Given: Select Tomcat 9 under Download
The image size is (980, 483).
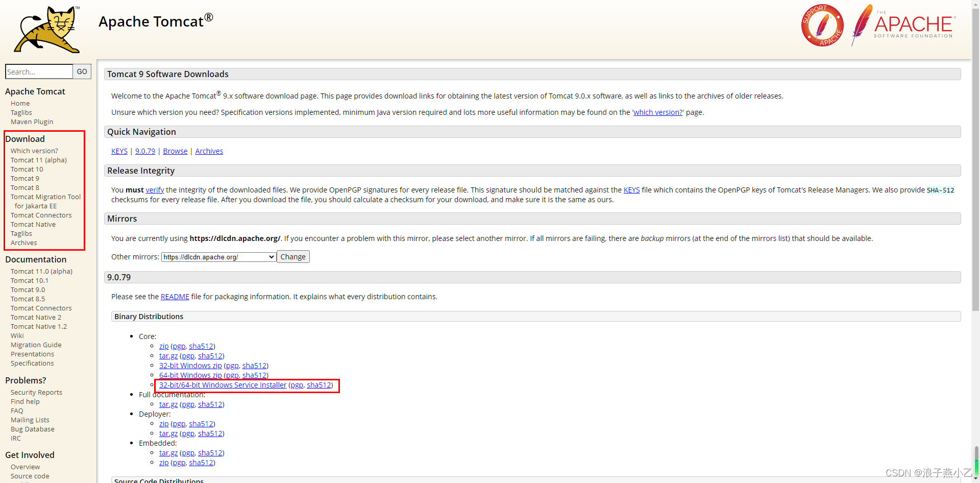Looking at the screenshot, I should point(24,178).
